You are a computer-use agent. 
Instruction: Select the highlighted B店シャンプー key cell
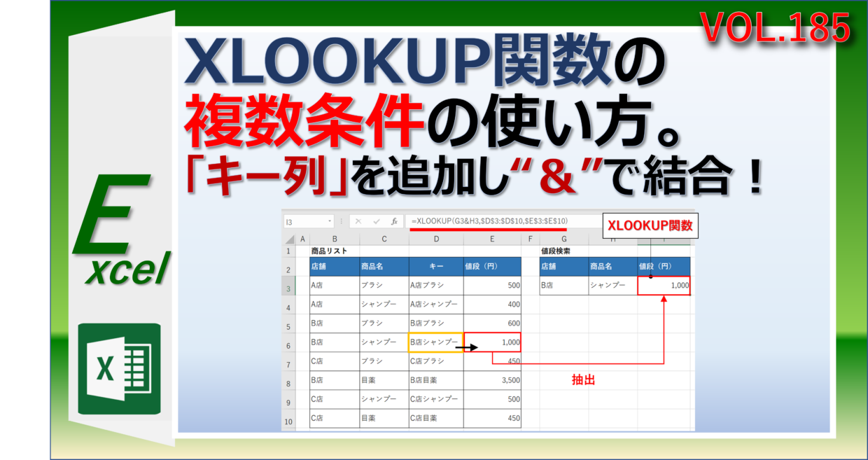point(436,342)
